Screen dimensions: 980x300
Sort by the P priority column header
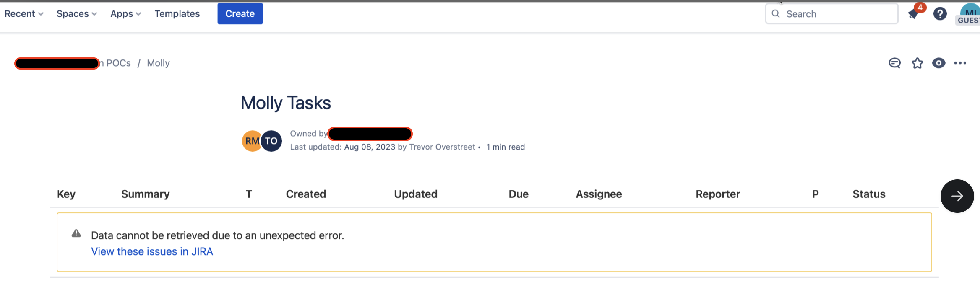click(815, 194)
